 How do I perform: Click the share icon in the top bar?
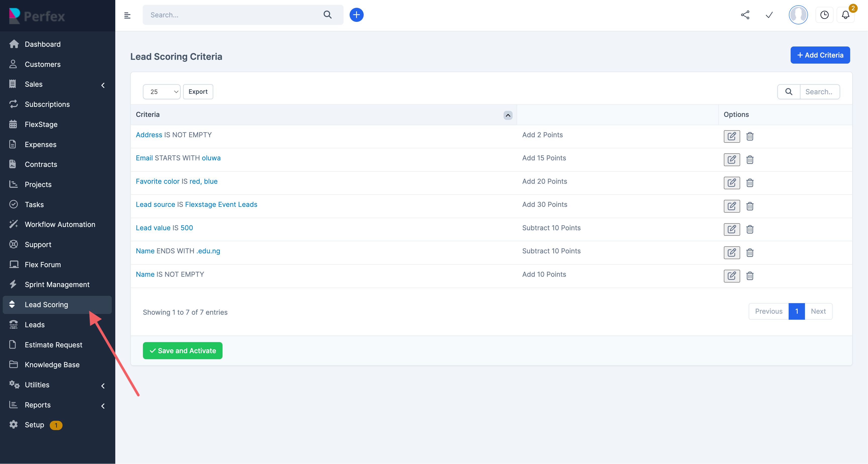click(745, 15)
